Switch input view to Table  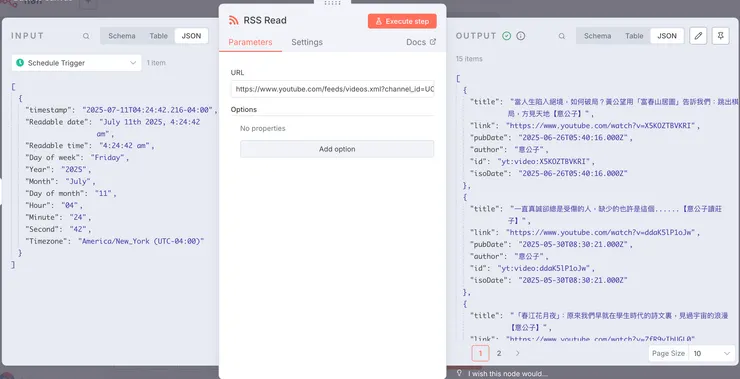point(159,36)
